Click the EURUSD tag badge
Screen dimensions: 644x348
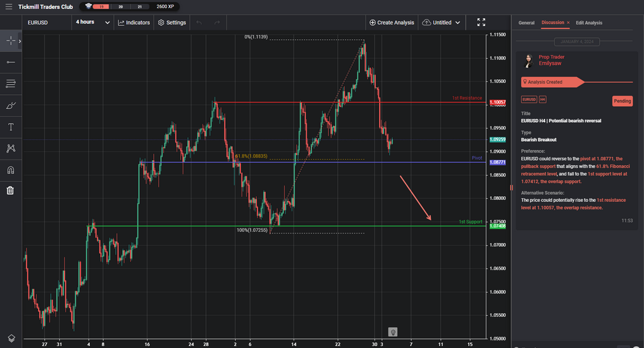click(529, 99)
